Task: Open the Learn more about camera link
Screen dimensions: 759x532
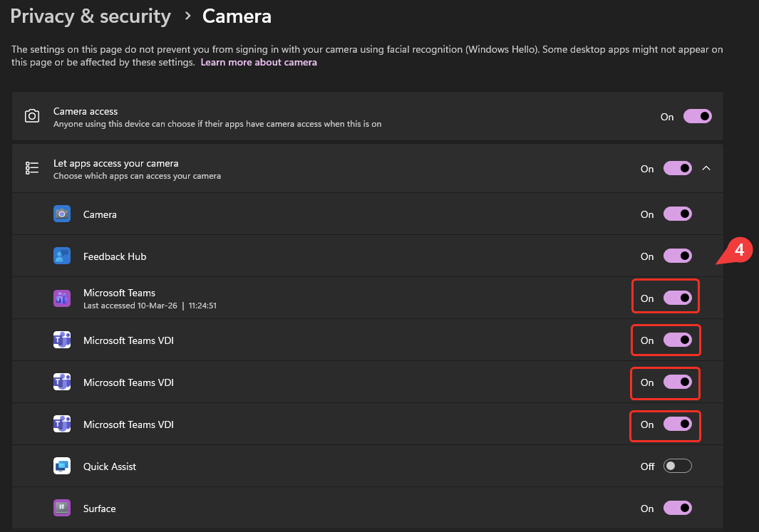Action: pos(259,63)
